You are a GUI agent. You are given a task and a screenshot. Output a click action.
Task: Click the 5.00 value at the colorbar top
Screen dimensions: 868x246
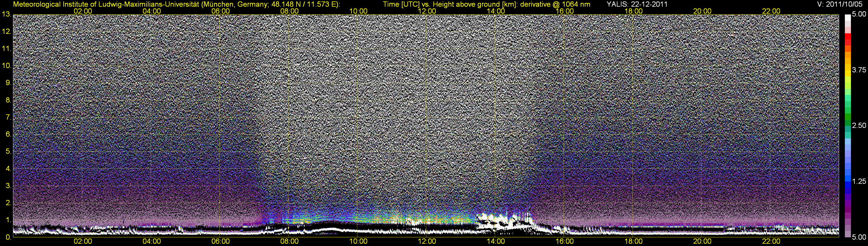[859, 14]
